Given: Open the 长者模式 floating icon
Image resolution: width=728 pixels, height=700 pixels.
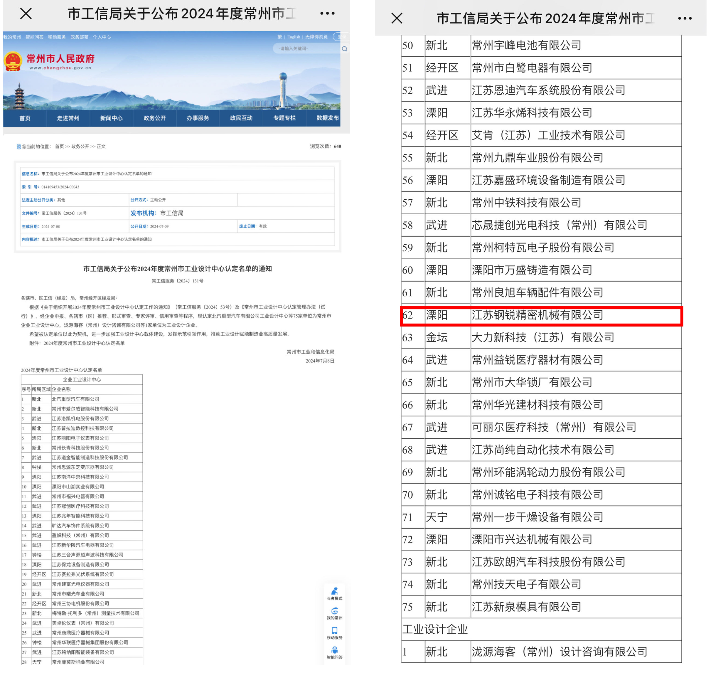Looking at the screenshot, I should 334,593.
